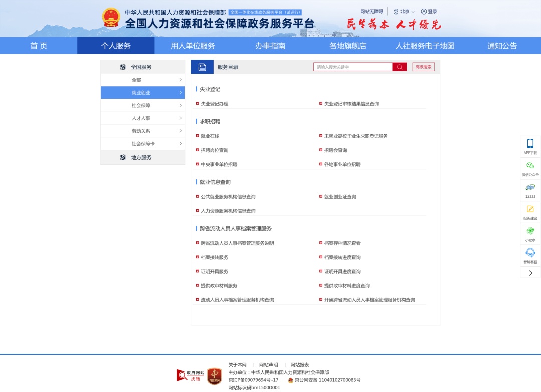Select the 就业创业 category button
Image resolution: width=541 pixels, height=392 pixels.
pyautogui.click(x=143, y=92)
